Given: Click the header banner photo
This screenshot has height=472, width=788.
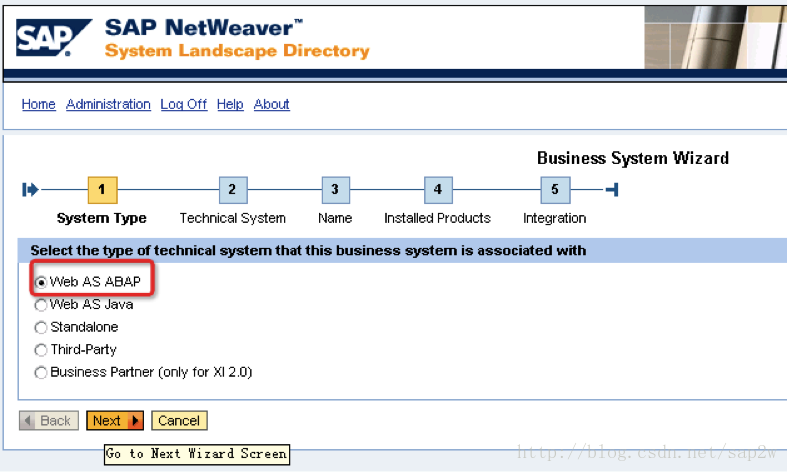Looking at the screenshot, I should tap(716, 37).
